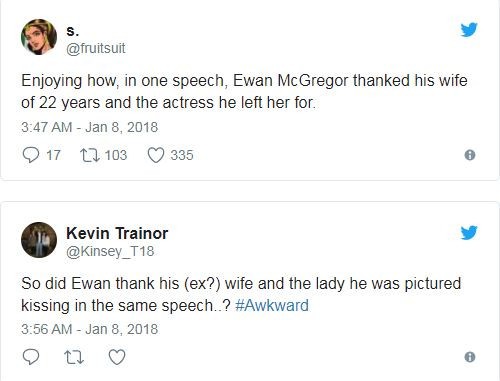Click the 103 retweet count
Image resolution: width=500 pixels, height=381 pixels.
pos(116,155)
